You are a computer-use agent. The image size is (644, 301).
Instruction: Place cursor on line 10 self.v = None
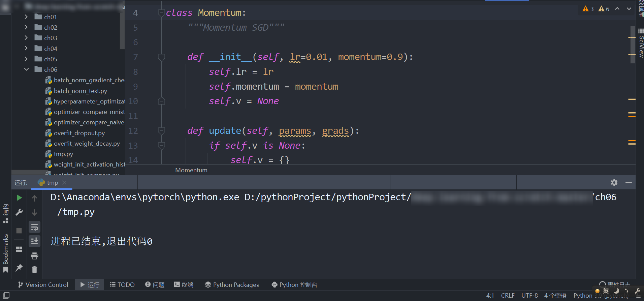click(244, 101)
